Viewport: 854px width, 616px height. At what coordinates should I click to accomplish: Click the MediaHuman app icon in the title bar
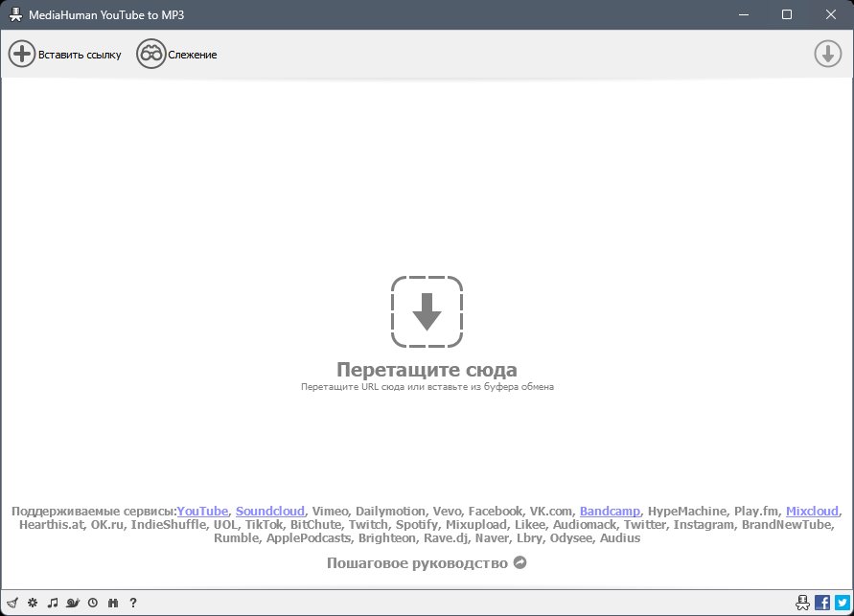pos(15,14)
